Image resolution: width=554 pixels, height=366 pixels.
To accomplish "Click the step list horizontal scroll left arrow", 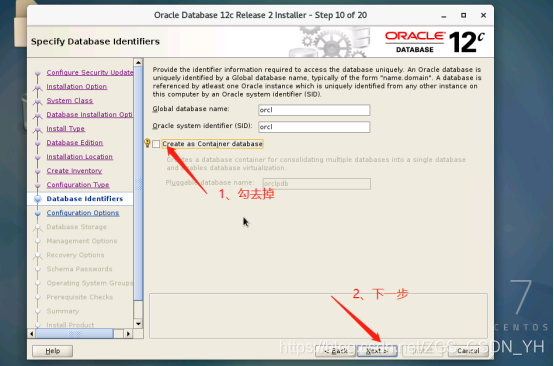I will tap(31, 333).
